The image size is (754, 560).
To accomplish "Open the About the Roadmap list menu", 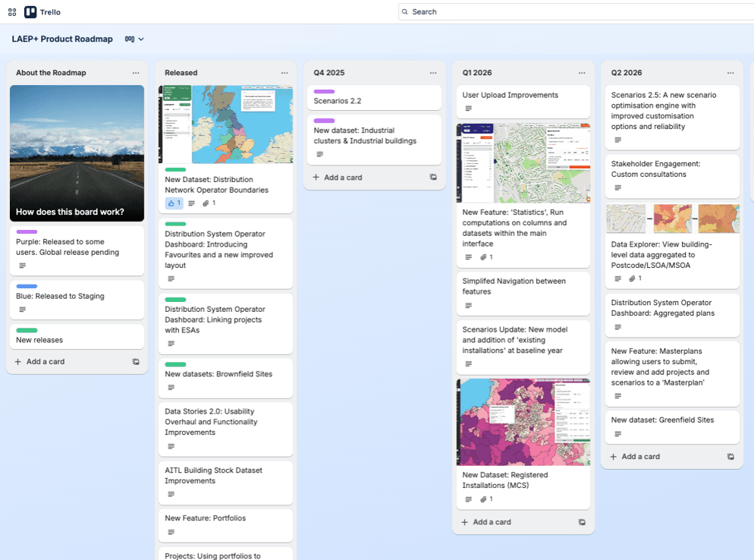I will point(136,73).
